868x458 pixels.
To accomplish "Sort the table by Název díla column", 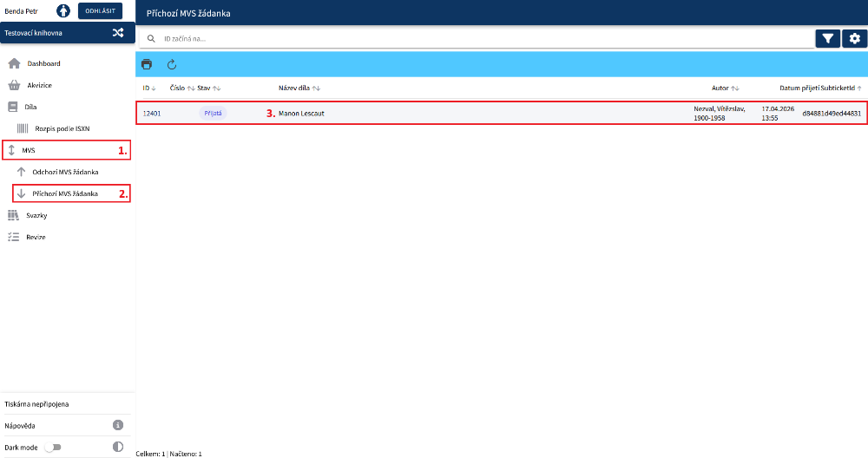I will pyautogui.click(x=299, y=88).
